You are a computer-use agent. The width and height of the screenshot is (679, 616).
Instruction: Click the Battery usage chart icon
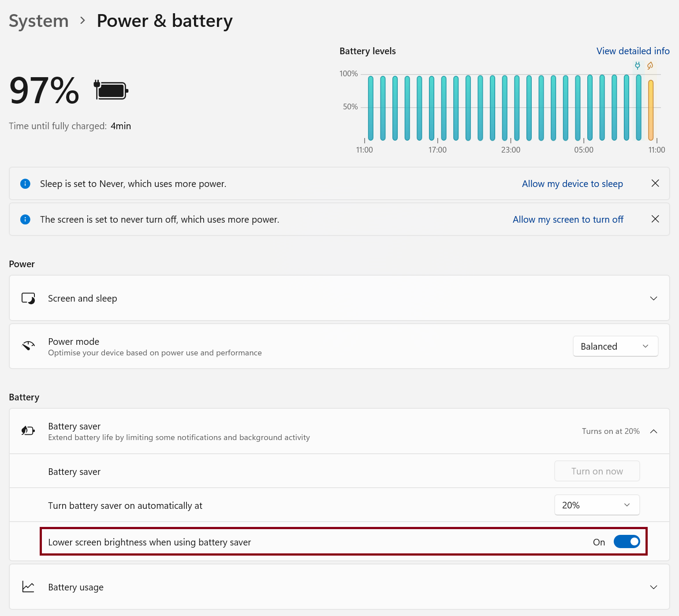pos(28,587)
